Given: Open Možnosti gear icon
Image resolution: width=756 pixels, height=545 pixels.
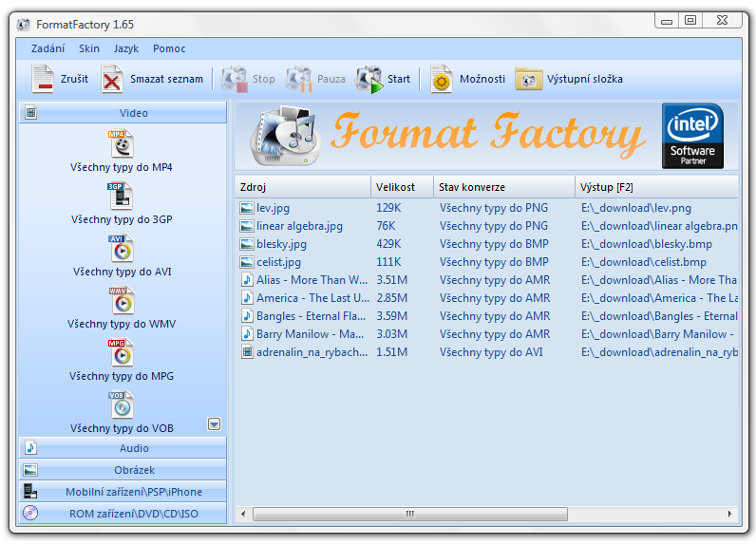Looking at the screenshot, I should [x=442, y=79].
